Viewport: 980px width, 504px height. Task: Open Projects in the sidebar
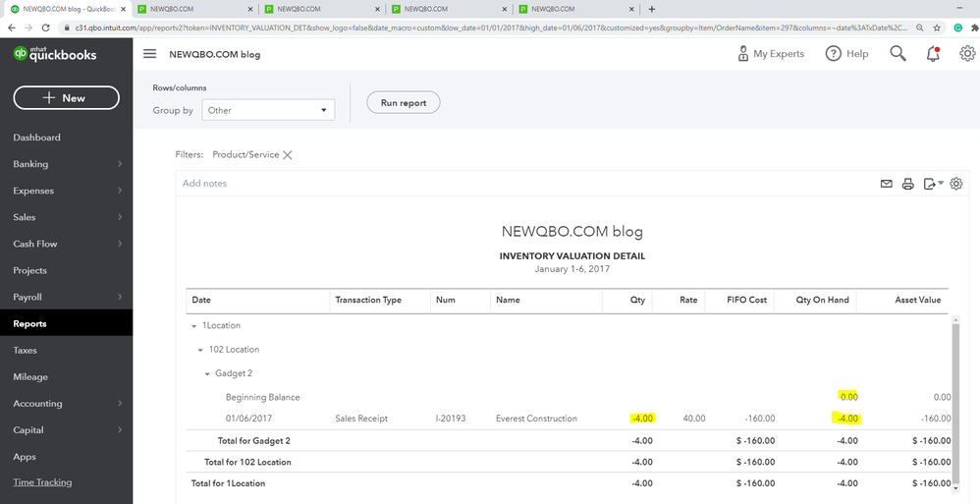click(x=30, y=271)
